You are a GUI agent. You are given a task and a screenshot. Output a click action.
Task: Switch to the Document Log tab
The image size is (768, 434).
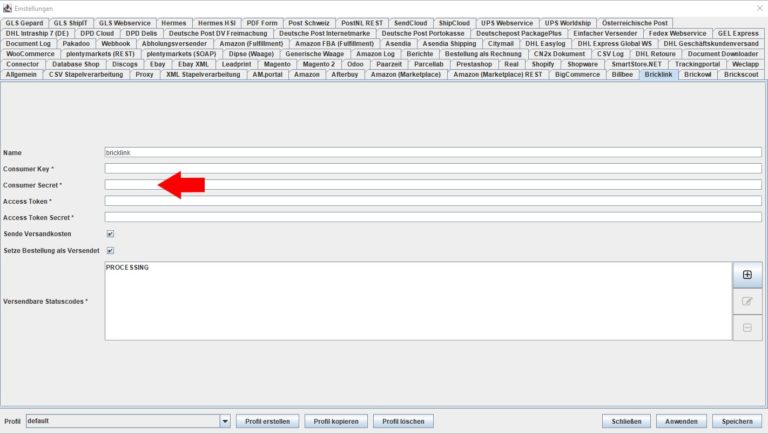[28, 44]
